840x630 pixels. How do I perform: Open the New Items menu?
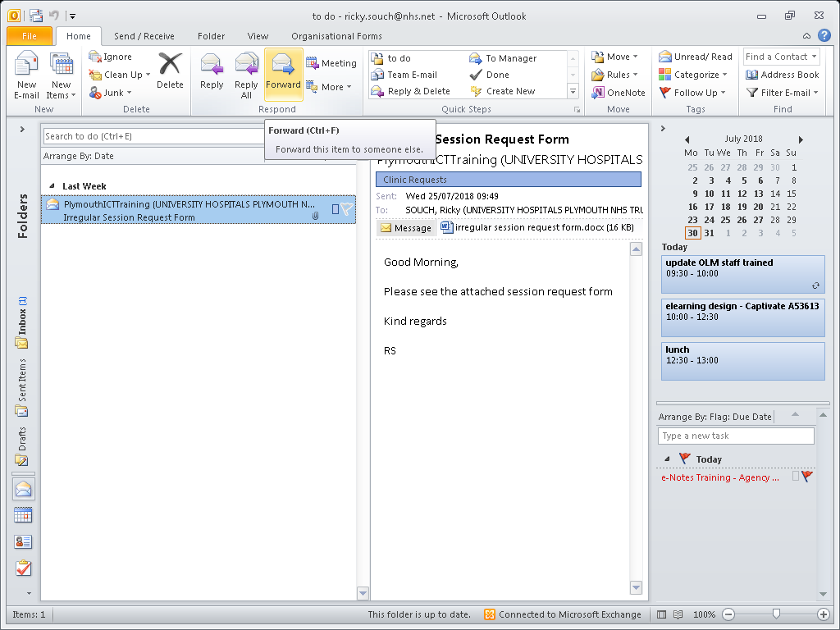coord(61,75)
